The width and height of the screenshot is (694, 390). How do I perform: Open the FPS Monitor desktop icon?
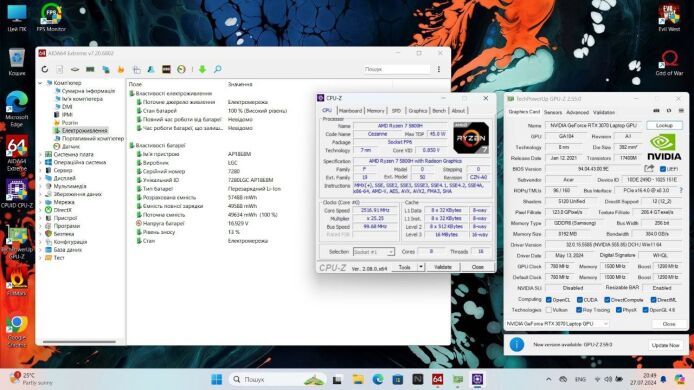click(51, 18)
